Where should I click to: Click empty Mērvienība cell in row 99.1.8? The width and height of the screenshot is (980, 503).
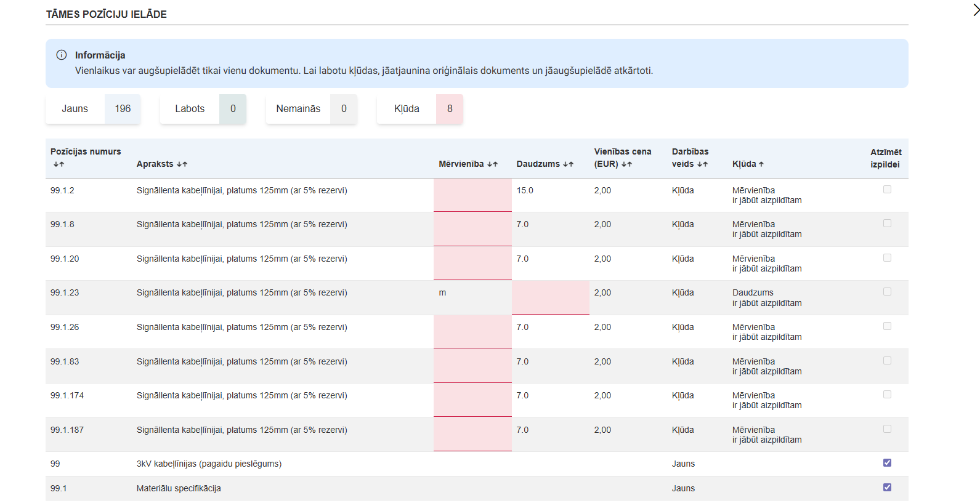472,229
